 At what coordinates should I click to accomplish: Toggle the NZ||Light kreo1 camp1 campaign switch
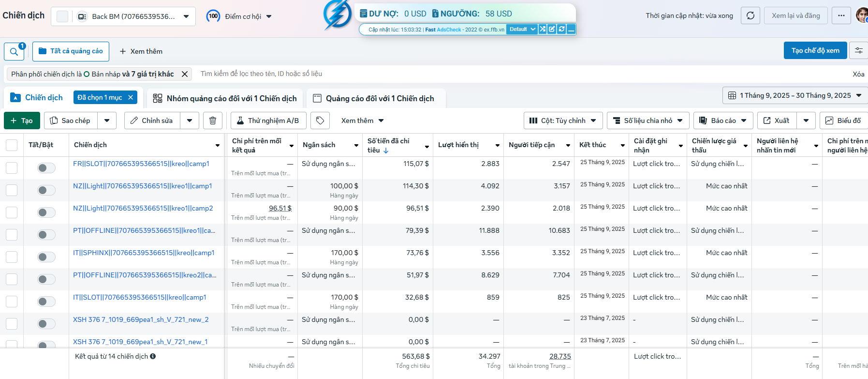point(46,190)
